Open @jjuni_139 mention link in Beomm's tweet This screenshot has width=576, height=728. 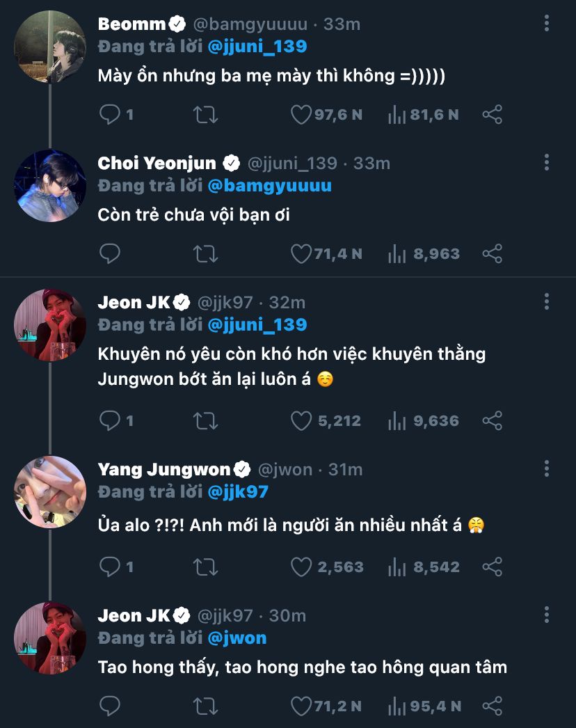[x=257, y=46]
